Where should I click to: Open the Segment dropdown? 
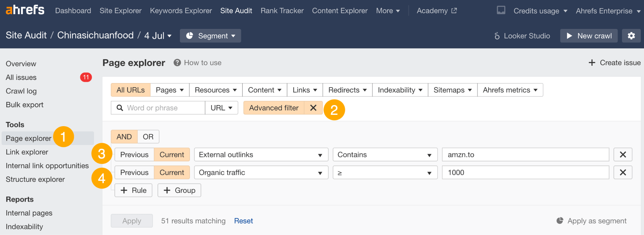[x=210, y=36]
